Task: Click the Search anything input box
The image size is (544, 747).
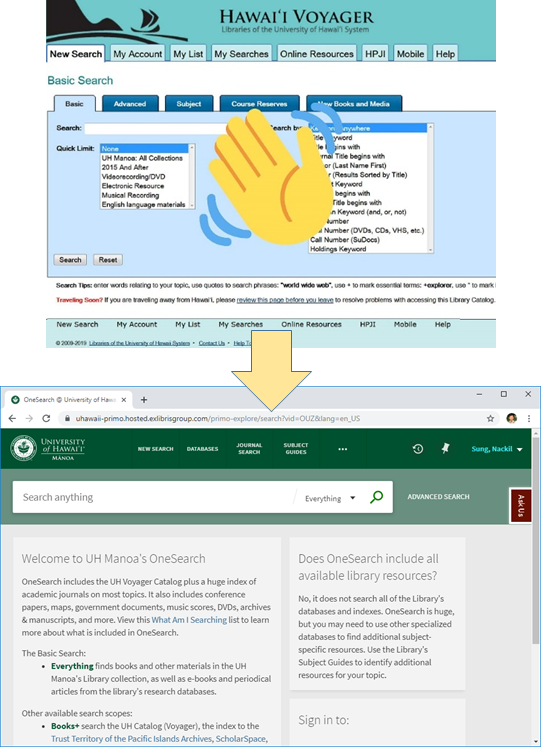Action: coord(155,497)
